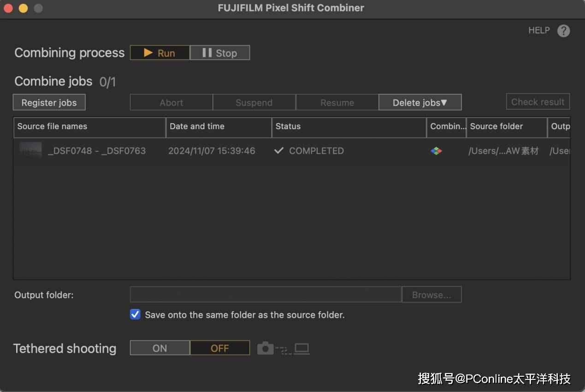Screen dimensions: 585x392
Task: Click the HELP question mark icon
Action: tap(563, 31)
